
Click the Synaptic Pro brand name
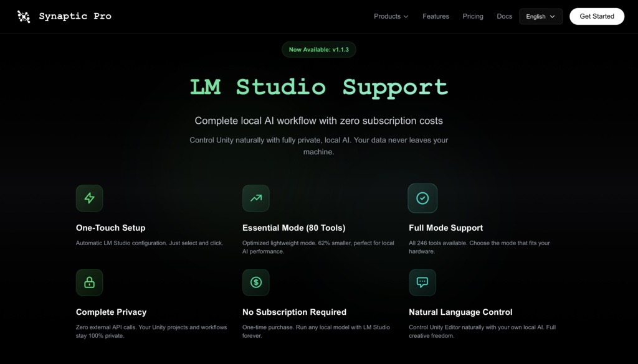pos(75,16)
